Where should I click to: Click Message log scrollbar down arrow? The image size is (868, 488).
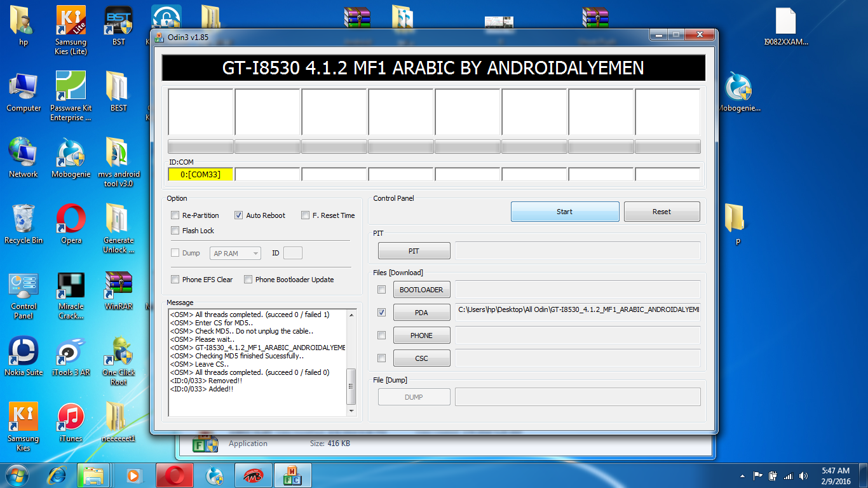point(351,411)
